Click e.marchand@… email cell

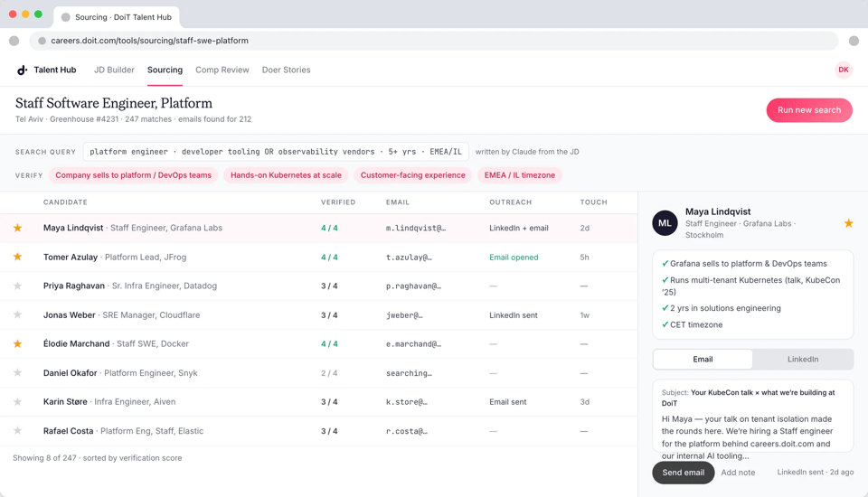[x=413, y=343]
